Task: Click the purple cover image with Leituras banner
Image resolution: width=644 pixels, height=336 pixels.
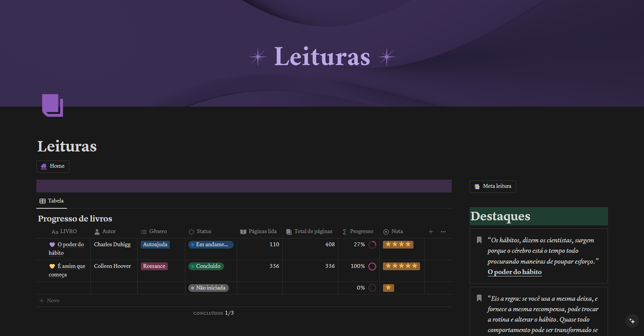Action: [x=322, y=53]
